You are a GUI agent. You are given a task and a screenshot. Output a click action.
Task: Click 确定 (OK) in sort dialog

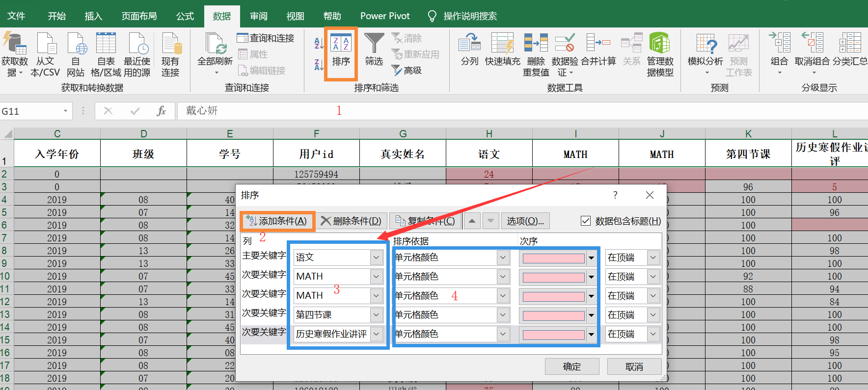click(x=572, y=366)
